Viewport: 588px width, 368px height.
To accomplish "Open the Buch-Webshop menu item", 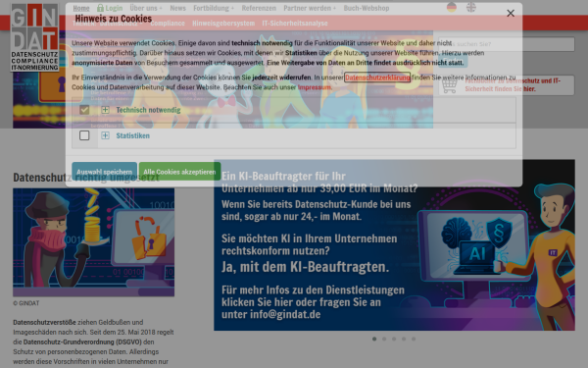I will [367, 8].
